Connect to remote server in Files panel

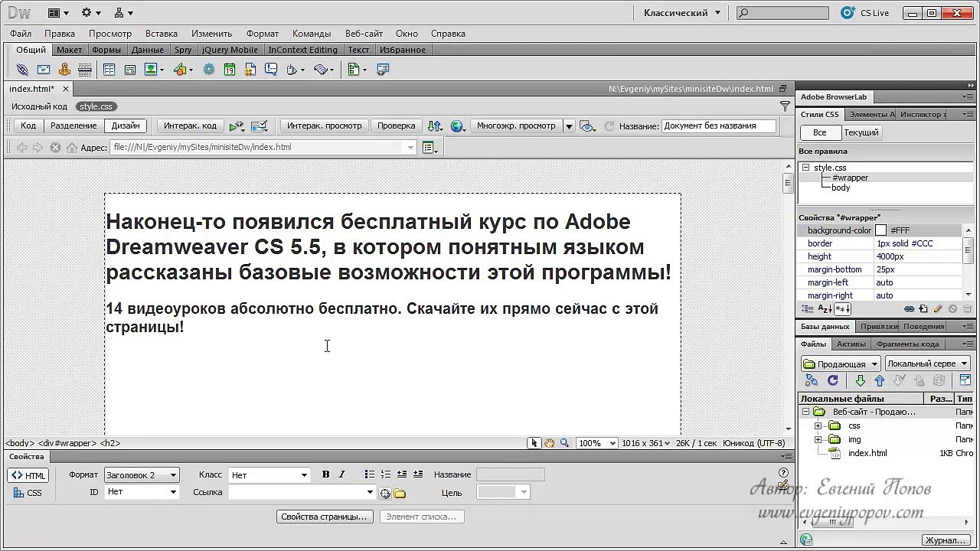pos(812,380)
